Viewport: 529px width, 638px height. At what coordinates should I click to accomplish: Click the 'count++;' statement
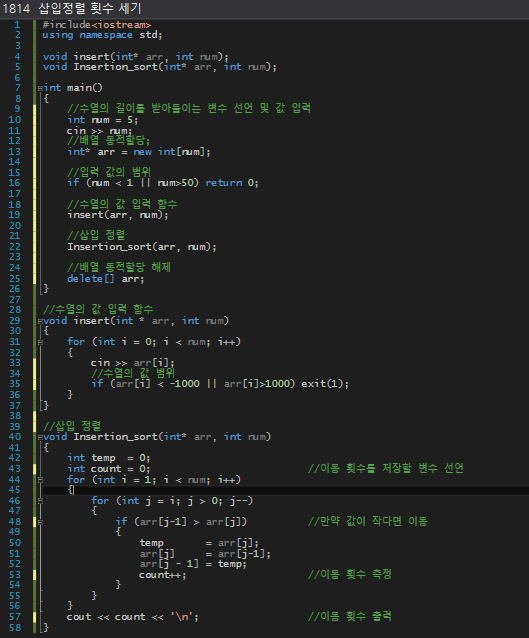pos(163,575)
